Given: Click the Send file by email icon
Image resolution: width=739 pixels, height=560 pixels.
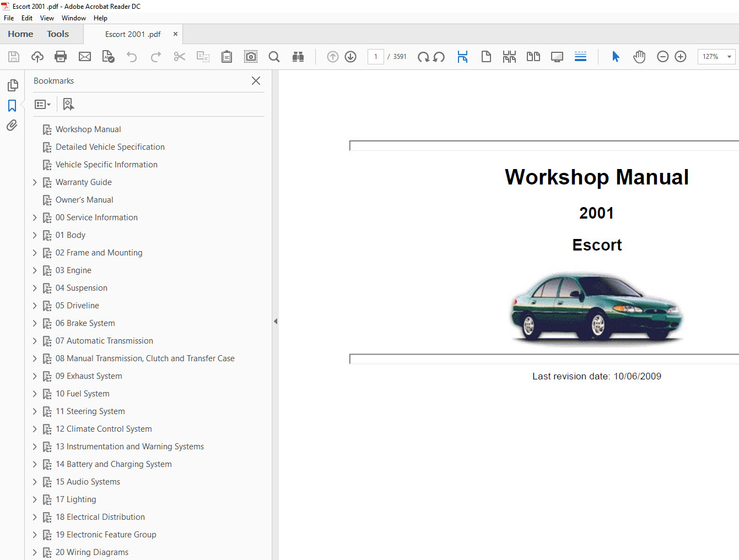Looking at the screenshot, I should click(85, 57).
